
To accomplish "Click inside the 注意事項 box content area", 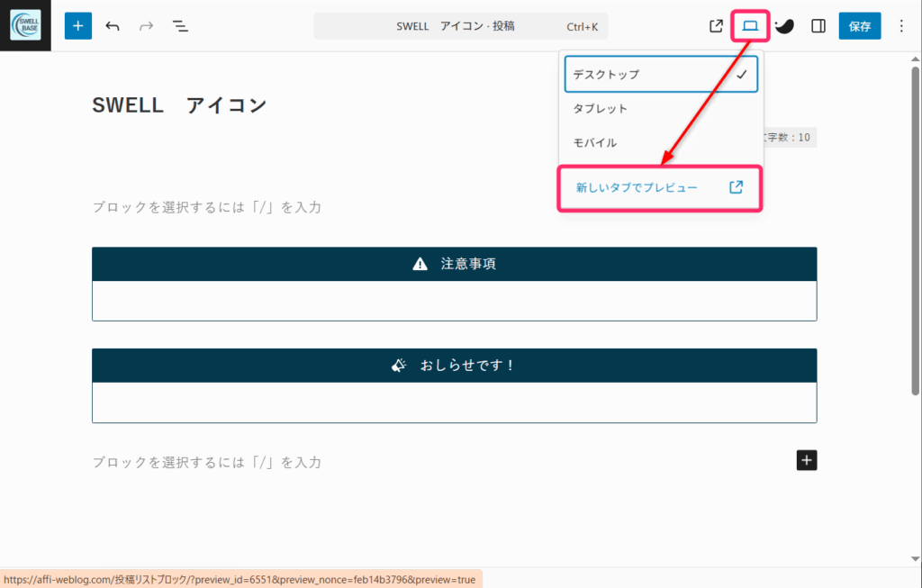I will pyautogui.click(x=455, y=301).
